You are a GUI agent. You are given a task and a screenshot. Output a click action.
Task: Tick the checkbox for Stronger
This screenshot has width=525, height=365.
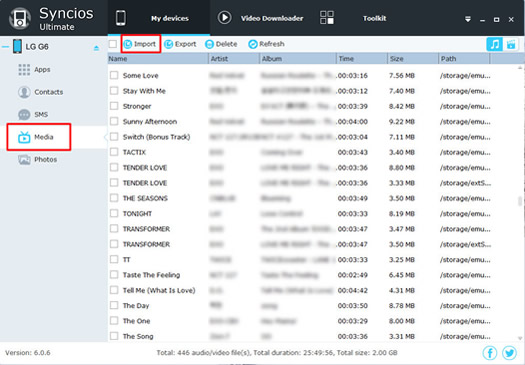coord(114,106)
